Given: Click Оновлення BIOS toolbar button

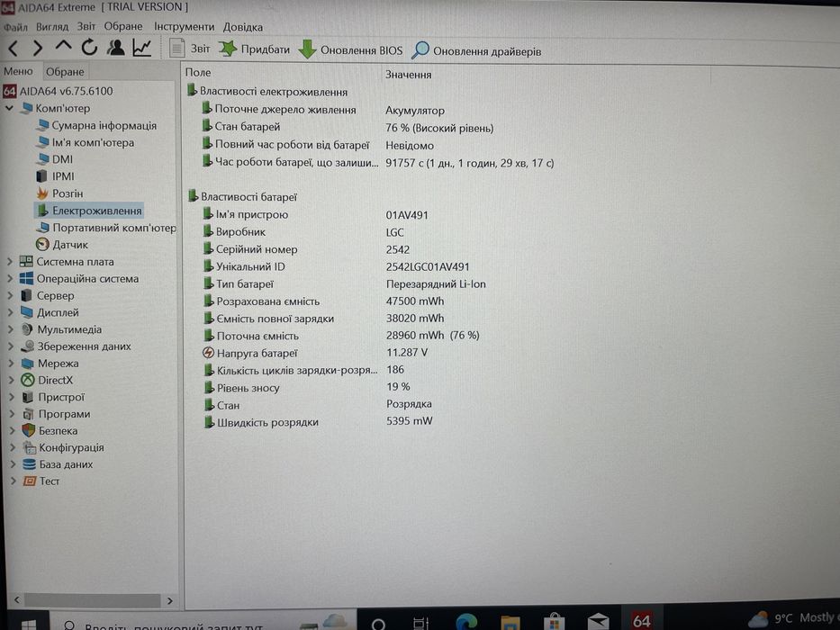Looking at the screenshot, I should 350,49.
